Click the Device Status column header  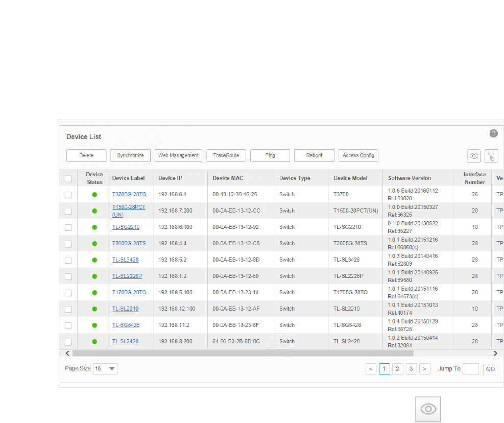94,178
